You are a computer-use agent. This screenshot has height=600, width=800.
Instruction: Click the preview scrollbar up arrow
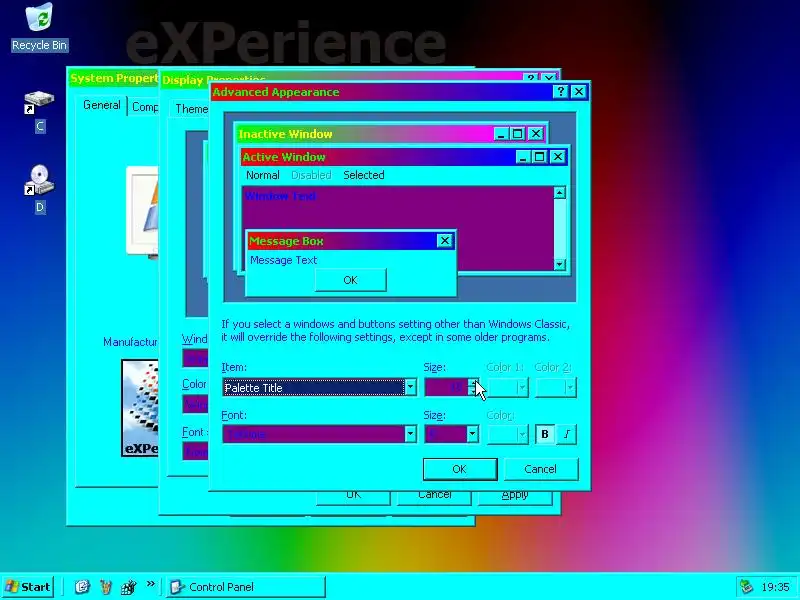pyautogui.click(x=560, y=193)
